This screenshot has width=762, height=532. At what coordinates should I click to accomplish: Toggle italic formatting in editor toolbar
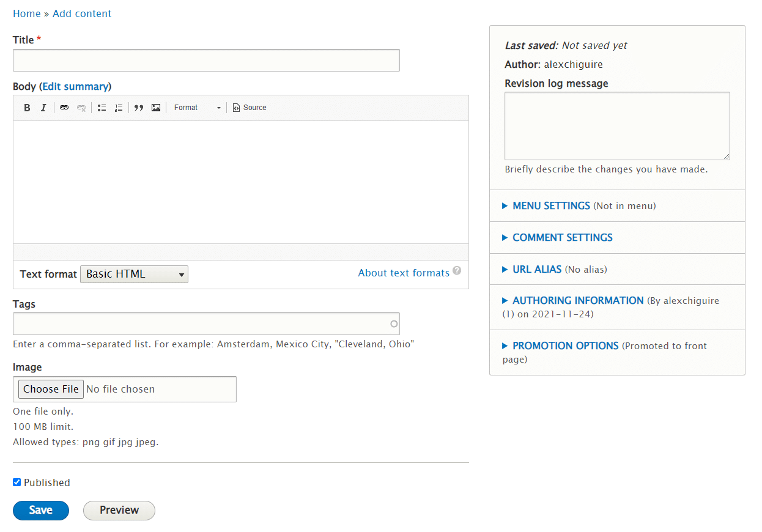tap(43, 108)
